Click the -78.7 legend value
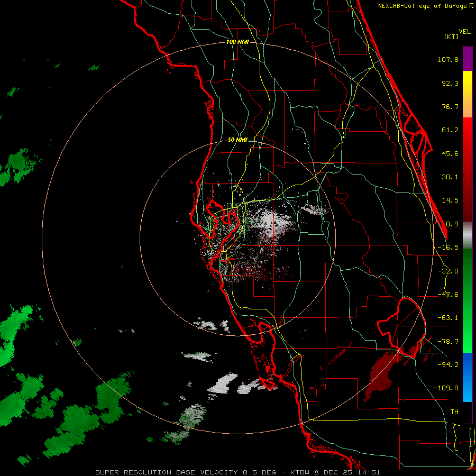 point(448,342)
